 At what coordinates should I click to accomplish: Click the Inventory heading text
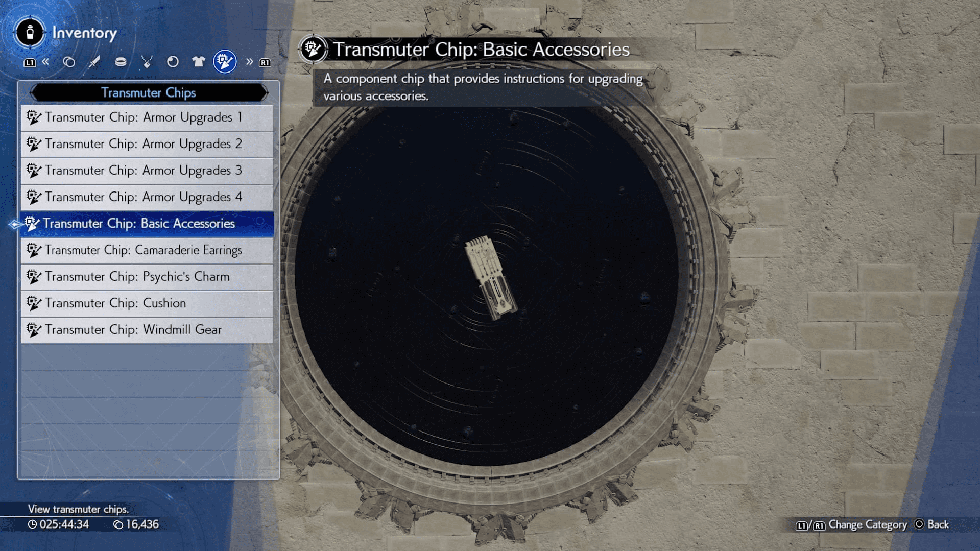[x=84, y=33]
